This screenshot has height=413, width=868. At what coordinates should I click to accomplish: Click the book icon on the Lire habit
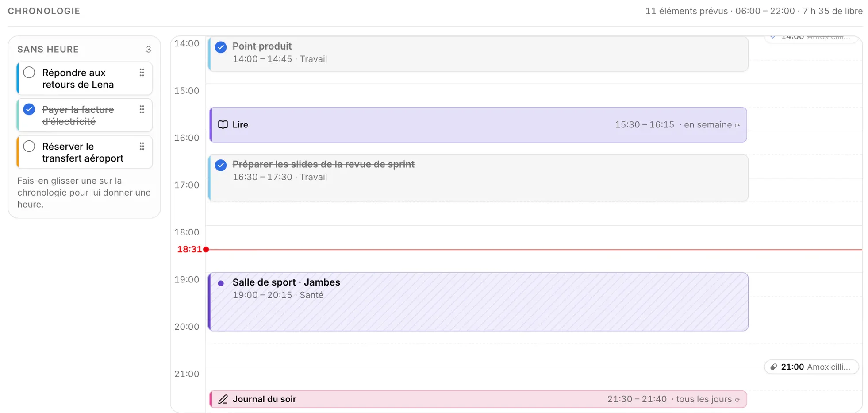tap(223, 125)
